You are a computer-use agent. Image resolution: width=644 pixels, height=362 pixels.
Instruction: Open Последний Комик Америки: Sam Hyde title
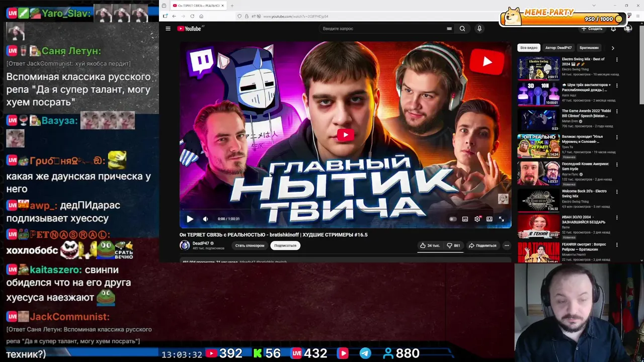pos(585,166)
